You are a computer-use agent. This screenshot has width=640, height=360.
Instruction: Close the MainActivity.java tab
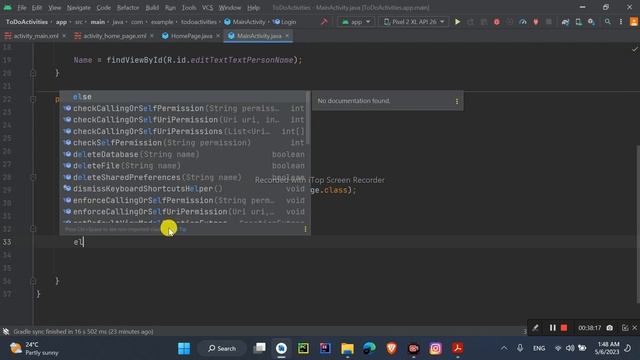[287, 36]
